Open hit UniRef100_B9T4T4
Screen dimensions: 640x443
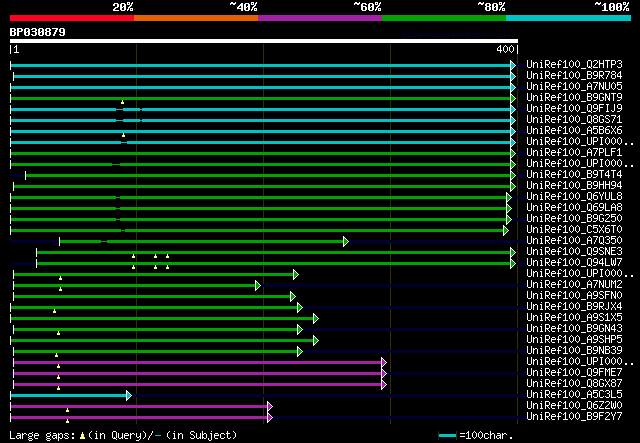pyautogui.click(x=574, y=175)
